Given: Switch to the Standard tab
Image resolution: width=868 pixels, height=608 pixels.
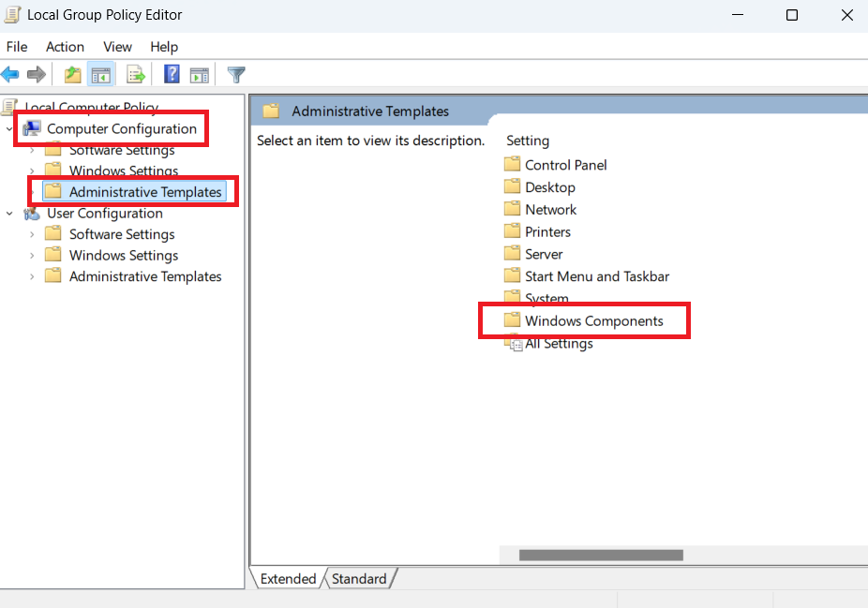Looking at the screenshot, I should pyautogui.click(x=359, y=579).
